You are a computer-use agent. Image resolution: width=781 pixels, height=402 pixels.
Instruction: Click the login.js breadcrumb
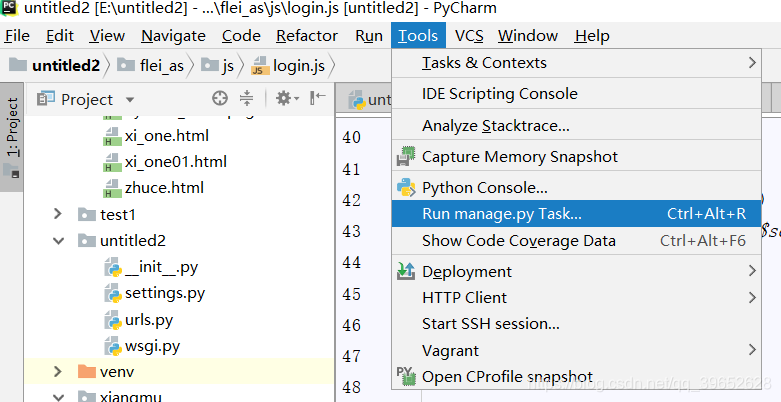[288, 66]
